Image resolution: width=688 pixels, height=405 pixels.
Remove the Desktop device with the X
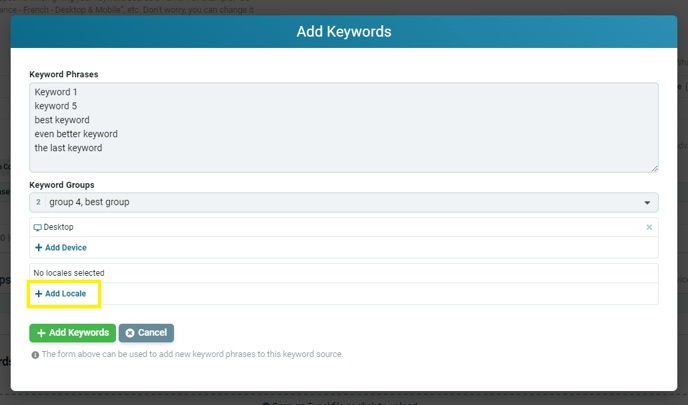coord(649,227)
